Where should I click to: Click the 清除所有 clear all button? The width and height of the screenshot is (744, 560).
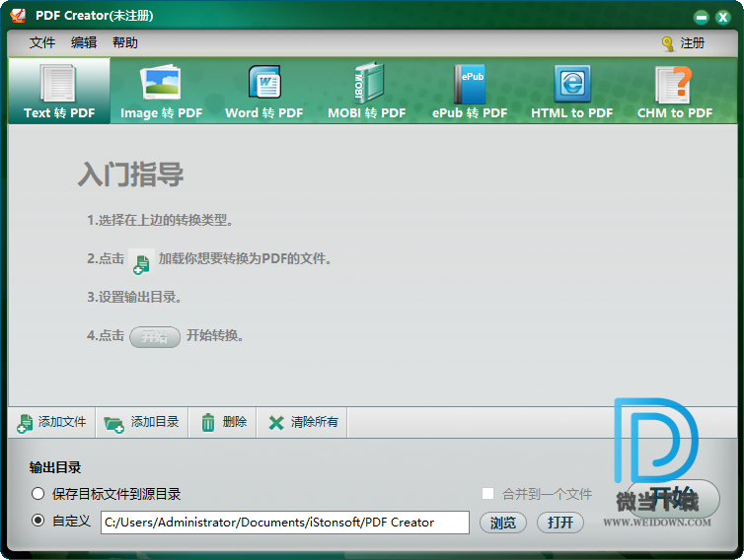(302, 422)
